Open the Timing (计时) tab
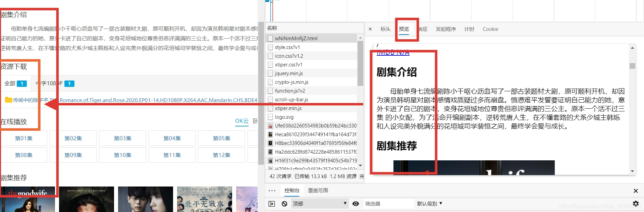644x212 pixels. (469, 29)
